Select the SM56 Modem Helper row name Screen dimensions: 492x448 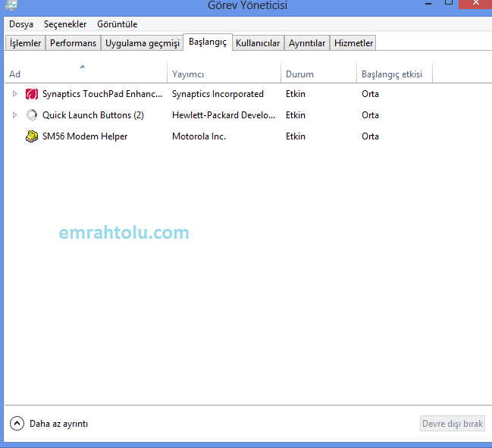pos(85,136)
